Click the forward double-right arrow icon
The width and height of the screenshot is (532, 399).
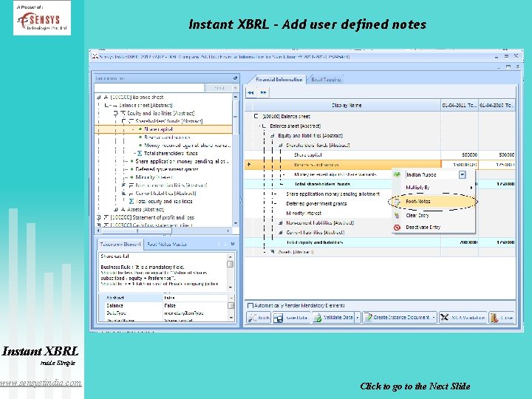pyautogui.click(x=263, y=92)
